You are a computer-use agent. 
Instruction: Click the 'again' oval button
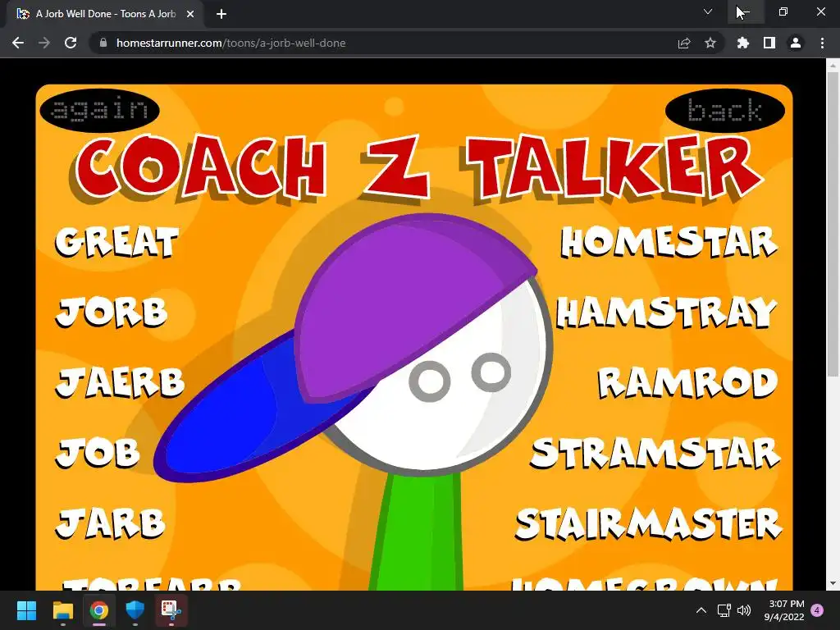99,110
